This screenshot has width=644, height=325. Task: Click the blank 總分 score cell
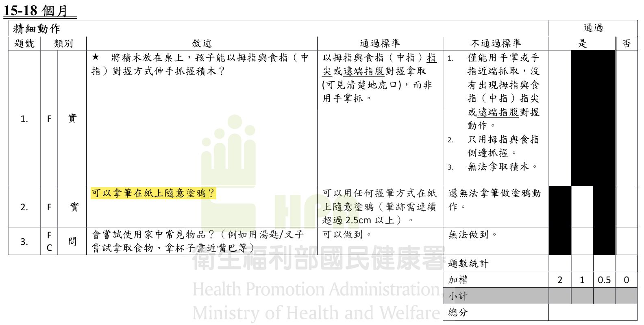[x=593, y=312]
